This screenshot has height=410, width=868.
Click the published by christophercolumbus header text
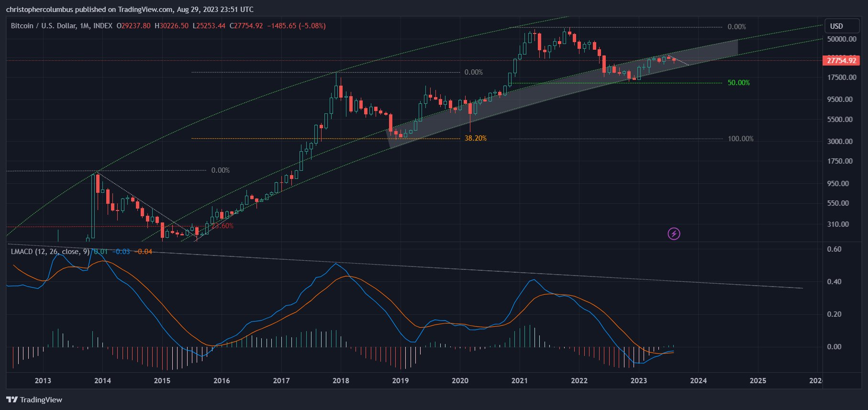(x=130, y=10)
